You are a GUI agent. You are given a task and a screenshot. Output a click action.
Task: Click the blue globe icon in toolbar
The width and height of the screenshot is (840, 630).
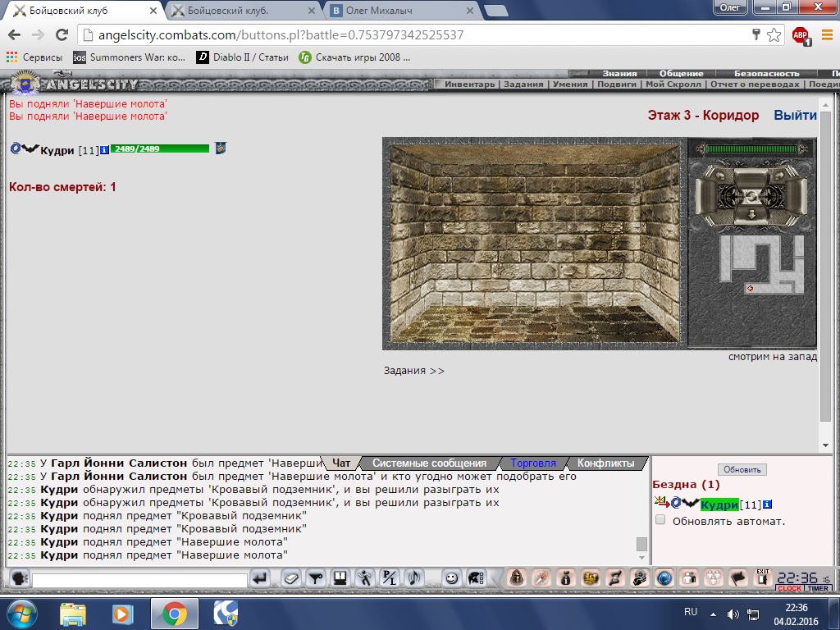click(664, 578)
